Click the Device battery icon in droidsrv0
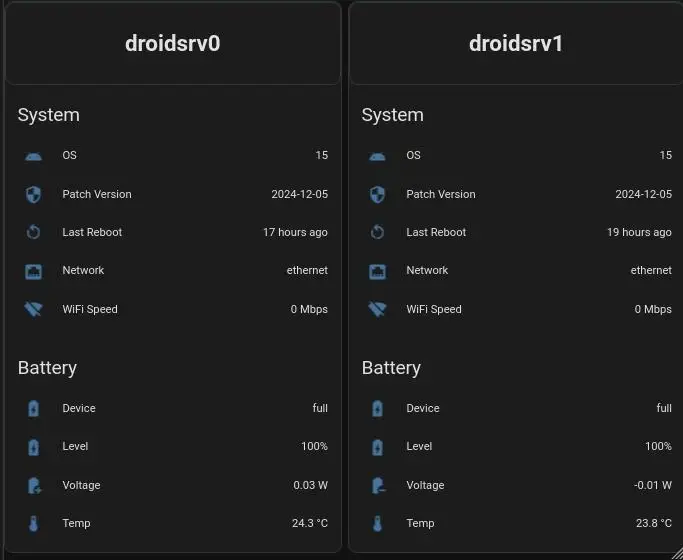Image resolution: width=683 pixels, height=560 pixels. point(34,408)
